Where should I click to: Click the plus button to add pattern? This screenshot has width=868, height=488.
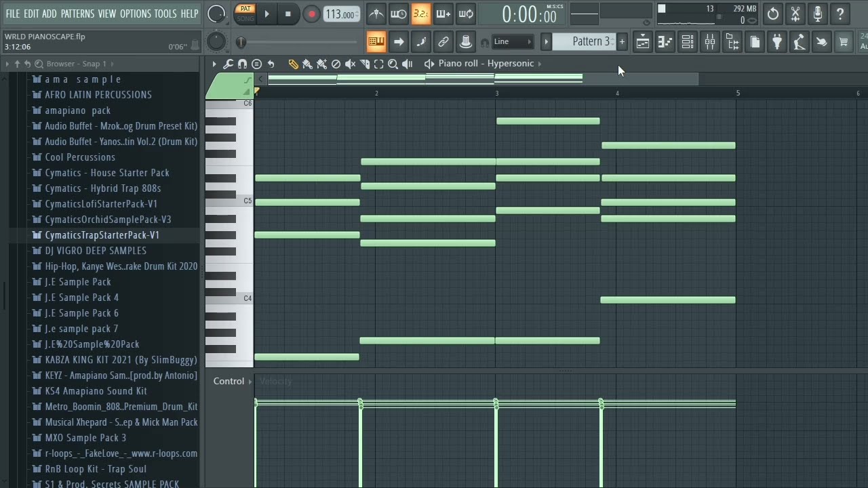[622, 42]
